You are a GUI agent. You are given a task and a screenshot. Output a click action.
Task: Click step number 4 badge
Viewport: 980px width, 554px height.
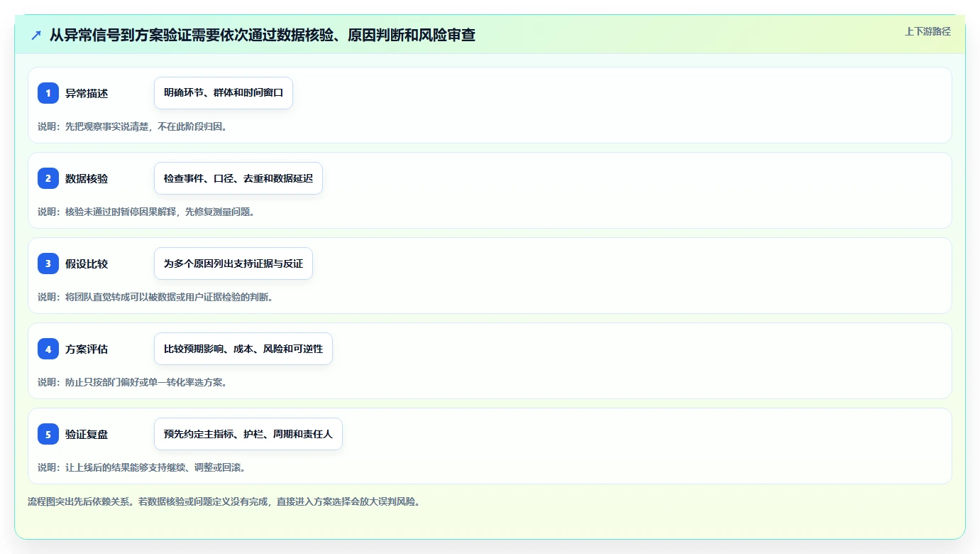coord(48,349)
